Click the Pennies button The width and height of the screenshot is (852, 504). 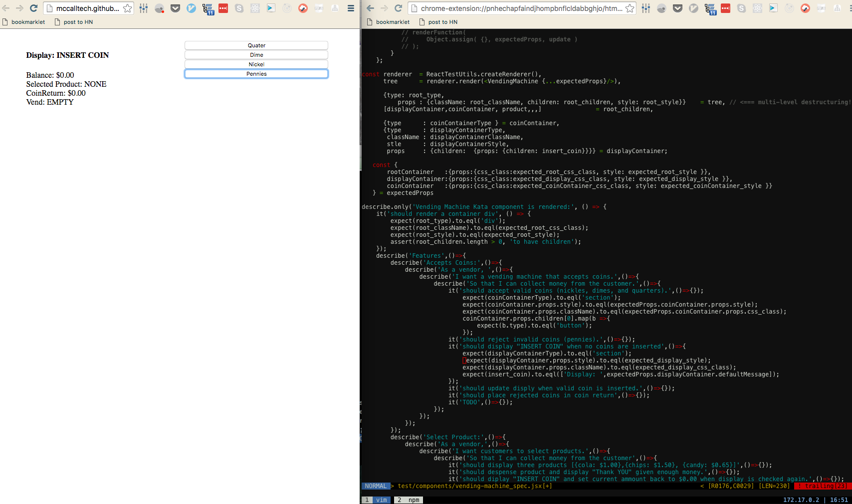click(256, 74)
